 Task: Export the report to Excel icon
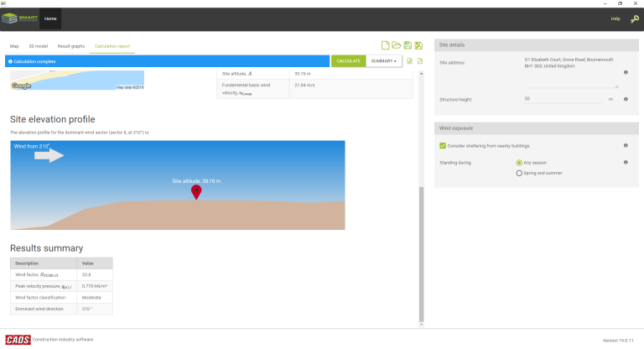tap(410, 61)
